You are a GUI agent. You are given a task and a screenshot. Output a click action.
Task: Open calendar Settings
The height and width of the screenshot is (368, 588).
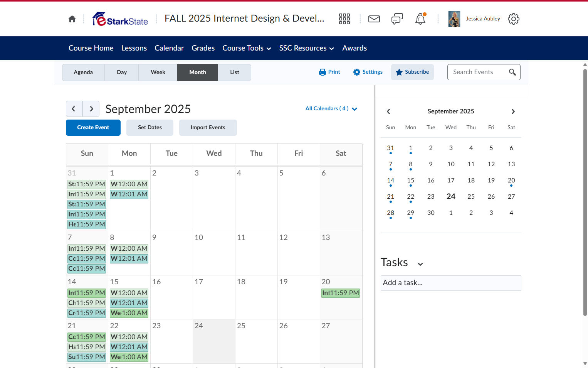coord(368,72)
